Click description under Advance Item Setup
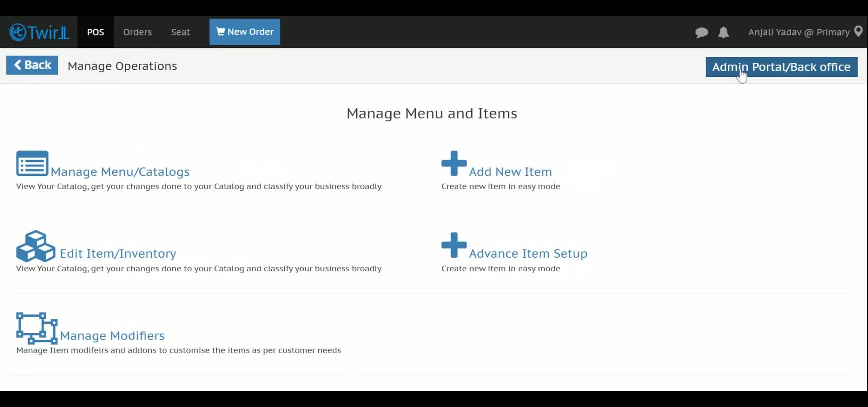 500,269
